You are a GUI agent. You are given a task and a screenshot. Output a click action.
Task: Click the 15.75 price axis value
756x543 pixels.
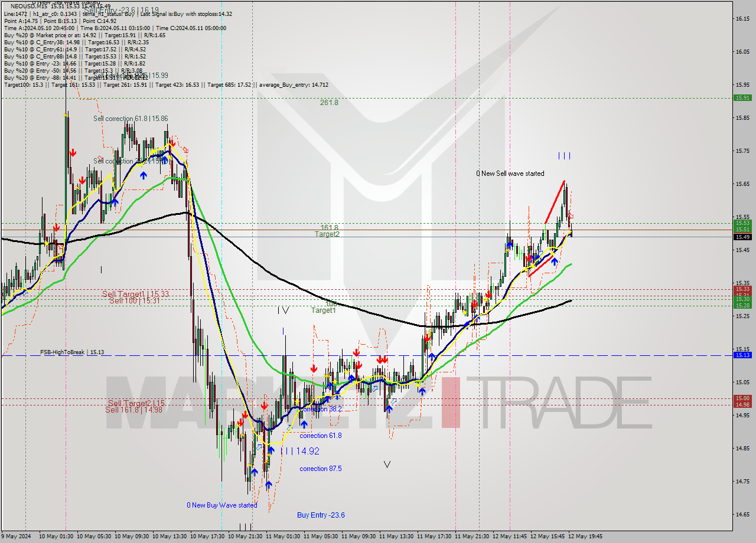742,151
